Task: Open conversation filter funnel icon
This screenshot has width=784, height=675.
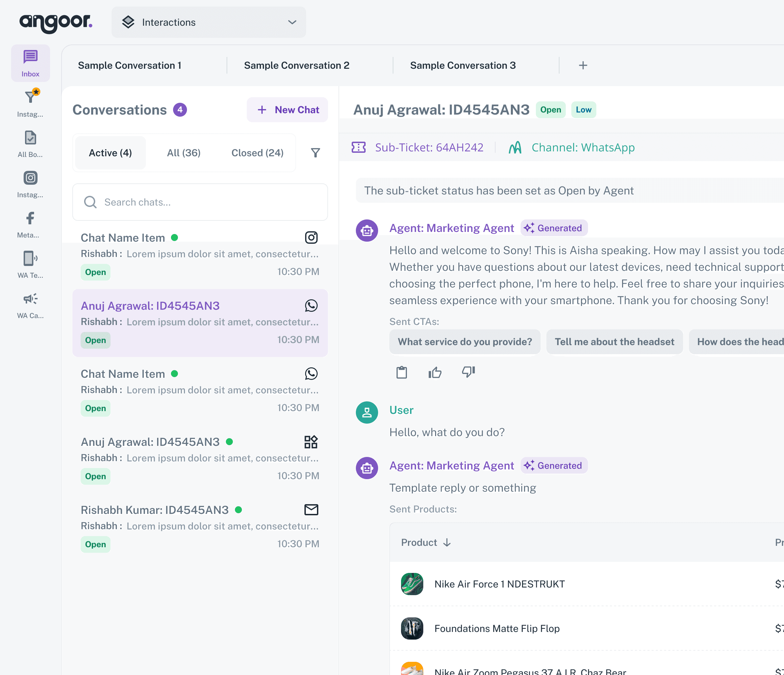Action: 315,153
